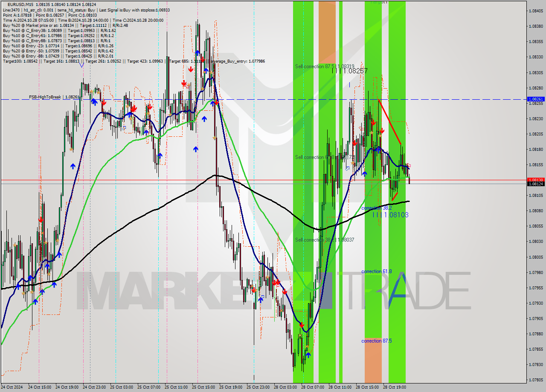Click the 'Sell correction 87.5 | 1.08319' label
This screenshot has height=392, width=546.
click(x=325, y=66)
